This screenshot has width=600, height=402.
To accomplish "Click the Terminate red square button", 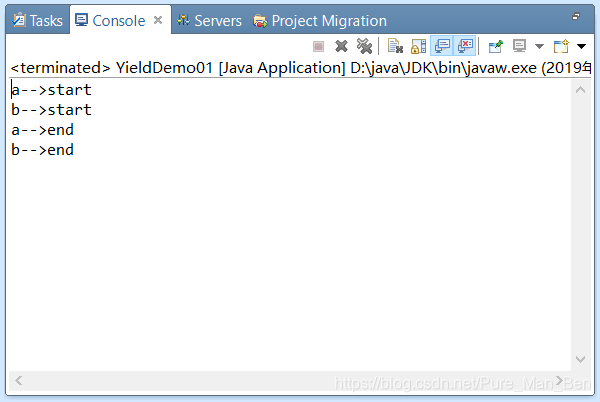I will pos(318,46).
